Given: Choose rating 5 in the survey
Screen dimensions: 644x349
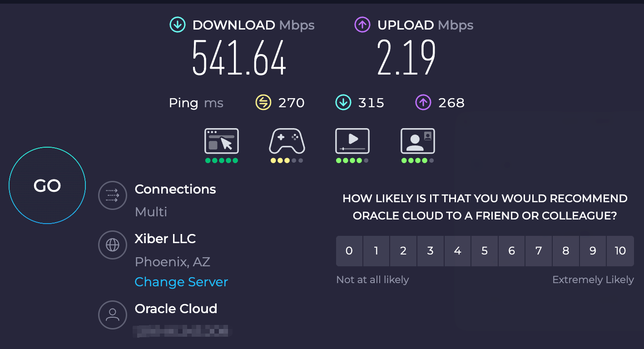Looking at the screenshot, I should [485, 251].
